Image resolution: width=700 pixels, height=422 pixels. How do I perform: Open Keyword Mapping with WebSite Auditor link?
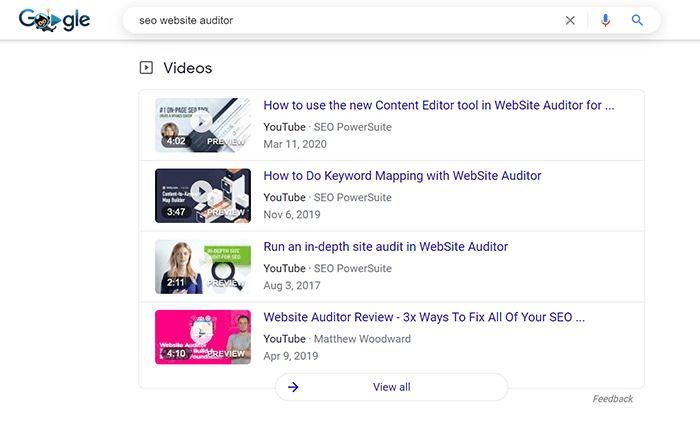[x=402, y=176]
